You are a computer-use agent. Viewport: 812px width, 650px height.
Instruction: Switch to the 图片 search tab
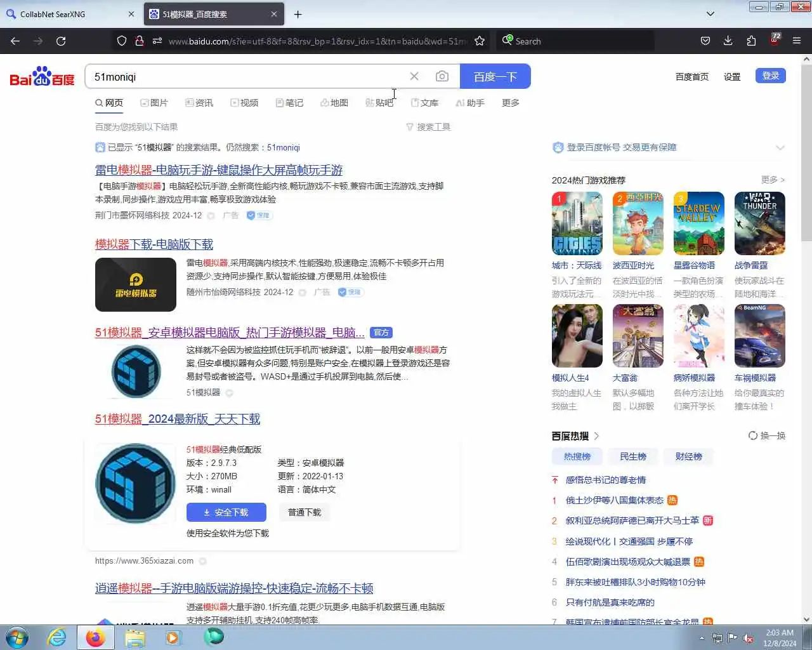pyautogui.click(x=154, y=103)
